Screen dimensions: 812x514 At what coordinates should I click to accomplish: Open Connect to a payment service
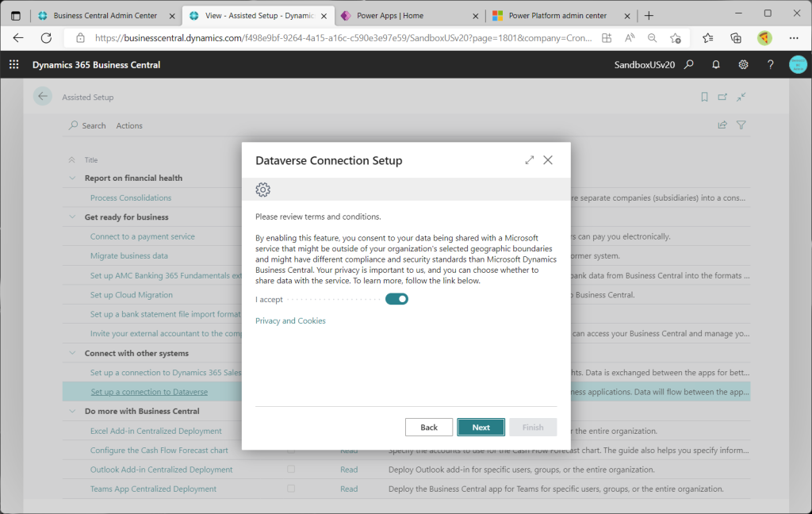pos(143,236)
